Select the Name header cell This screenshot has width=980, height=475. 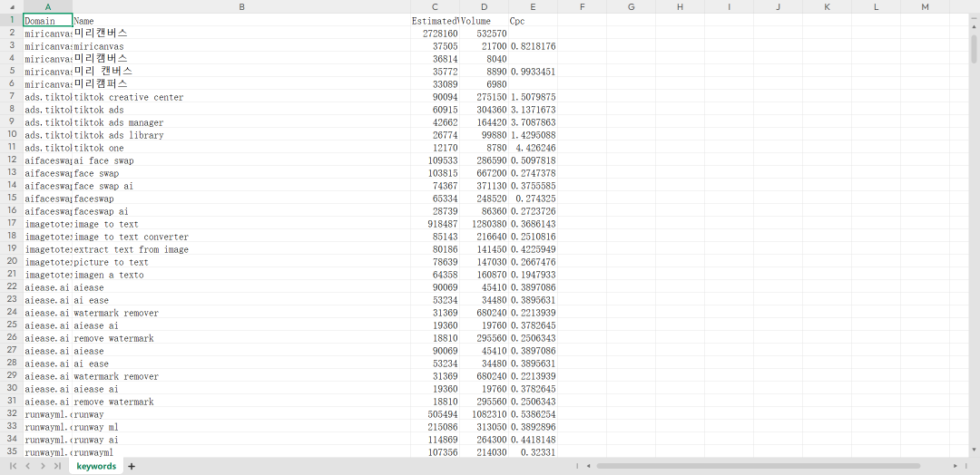[241, 21]
